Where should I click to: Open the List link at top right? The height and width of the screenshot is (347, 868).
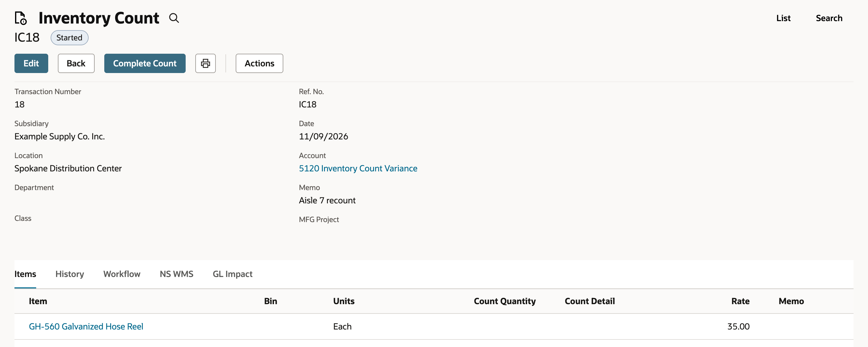tap(783, 18)
